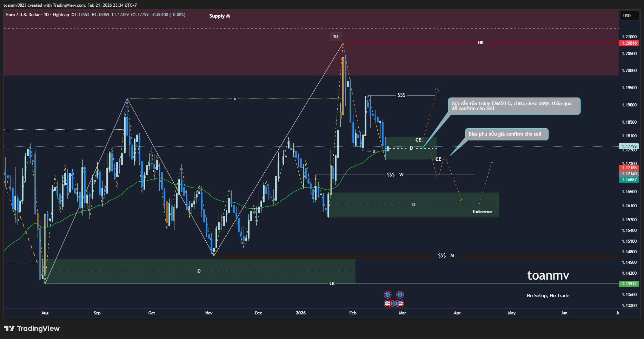Open the upper-right EU flag economic event
Screen dimensions: 644x339
point(400,295)
